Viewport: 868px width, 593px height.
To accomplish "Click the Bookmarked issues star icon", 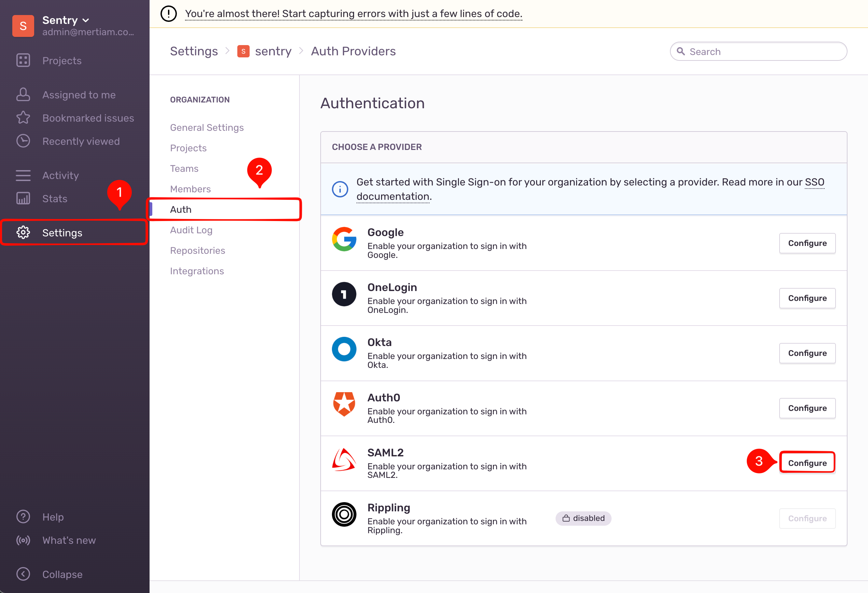I will pos(23,118).
